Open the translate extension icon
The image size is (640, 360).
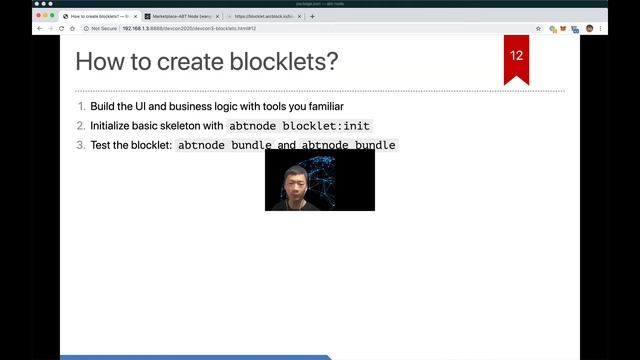pos(553,29)
